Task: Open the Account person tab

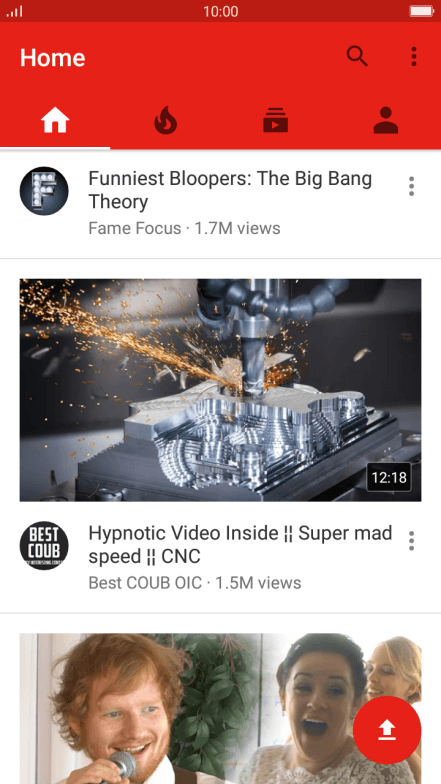Action: [386, 120]
